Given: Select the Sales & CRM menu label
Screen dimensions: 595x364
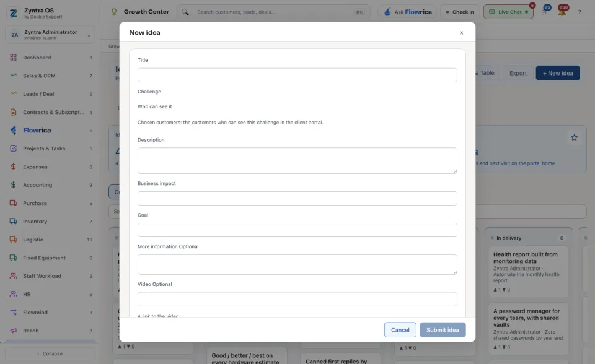Looking at the screenshot, I should [39, 76].
